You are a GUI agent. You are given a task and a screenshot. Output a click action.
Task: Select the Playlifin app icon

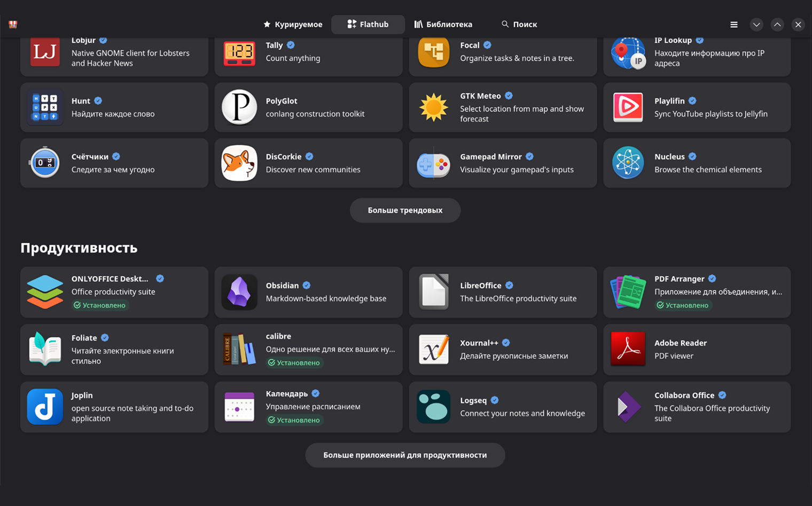pyautogui.click(x=628, y=107)
